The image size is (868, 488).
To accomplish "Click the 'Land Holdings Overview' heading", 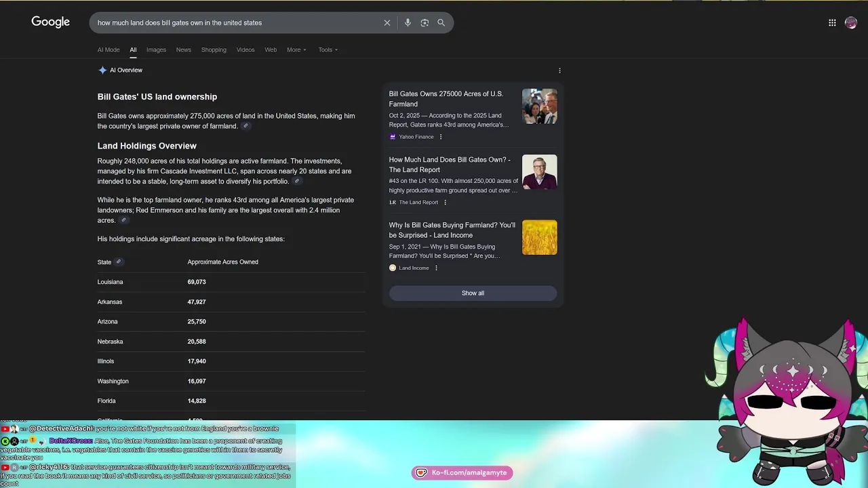I will tap(146, 146).
